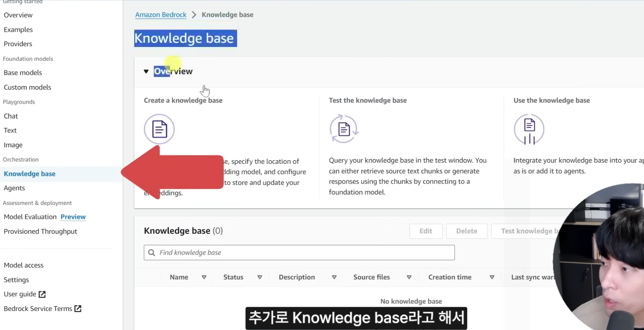Open the Text playground
The width and height of the screenshot is (644, 330).
coord(10,130)
